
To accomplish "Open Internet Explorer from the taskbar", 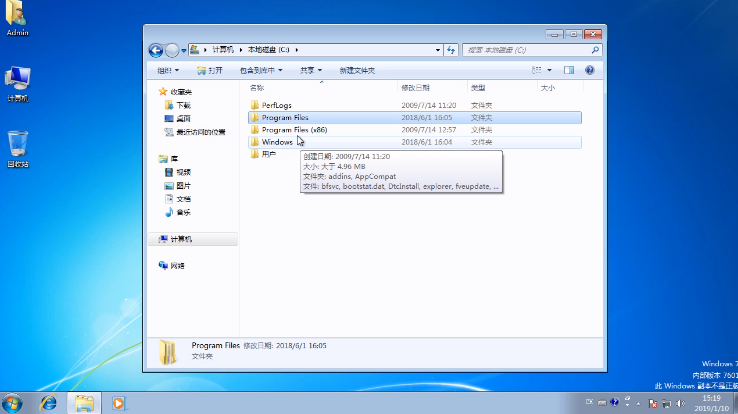I will (x=47, y=402).
